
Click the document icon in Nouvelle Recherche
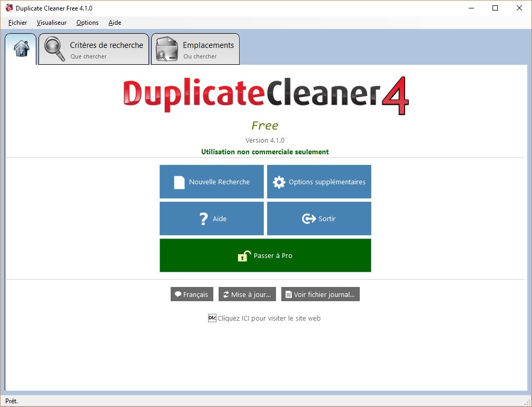pyautogui.click(x=179, y=182)
